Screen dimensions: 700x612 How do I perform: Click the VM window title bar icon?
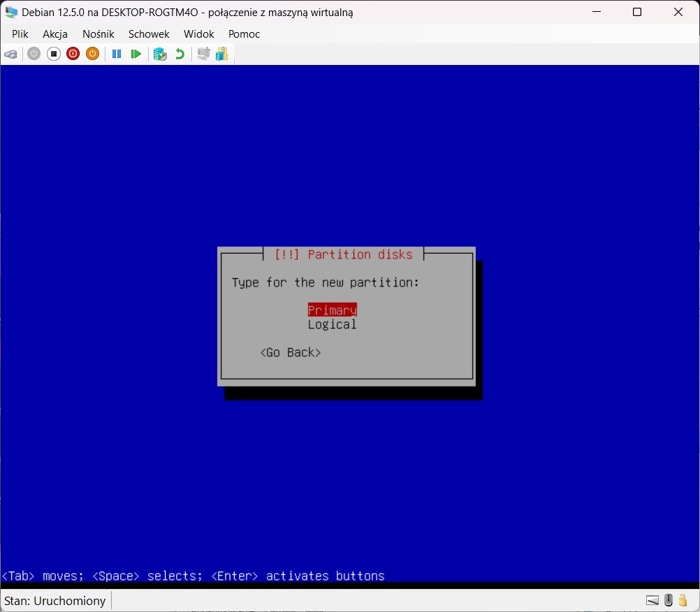[11, 12]
